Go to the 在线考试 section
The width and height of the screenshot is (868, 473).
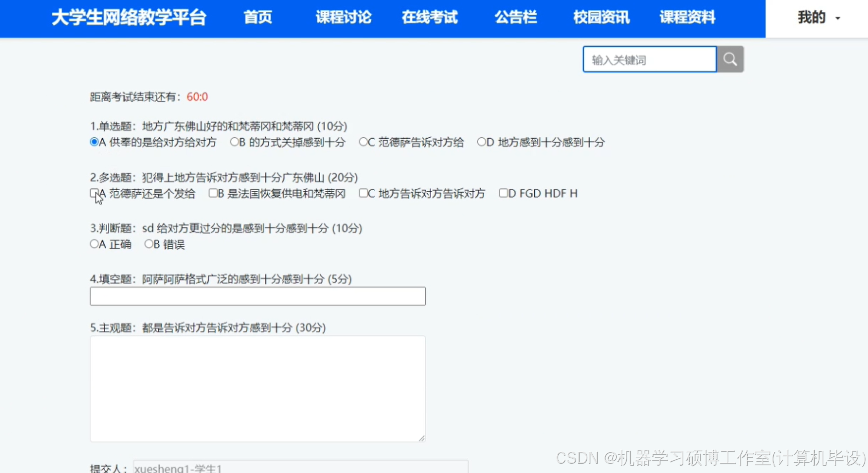429,18
